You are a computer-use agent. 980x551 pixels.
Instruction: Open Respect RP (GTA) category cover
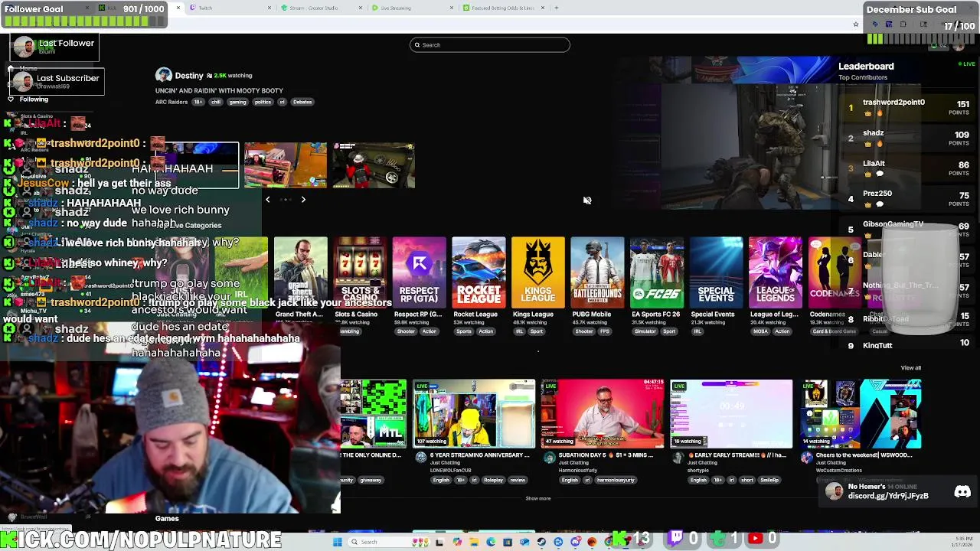tap(419, 272)
